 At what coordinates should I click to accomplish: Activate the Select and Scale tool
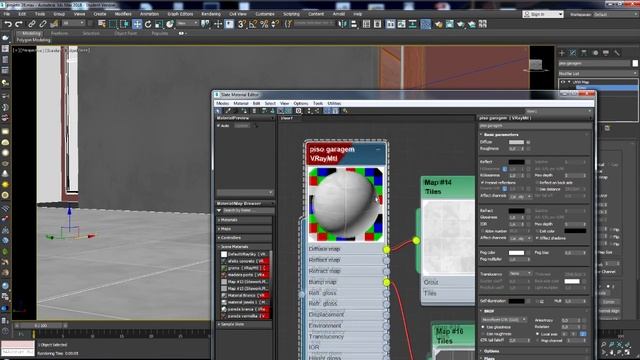(x=159, y=24)
